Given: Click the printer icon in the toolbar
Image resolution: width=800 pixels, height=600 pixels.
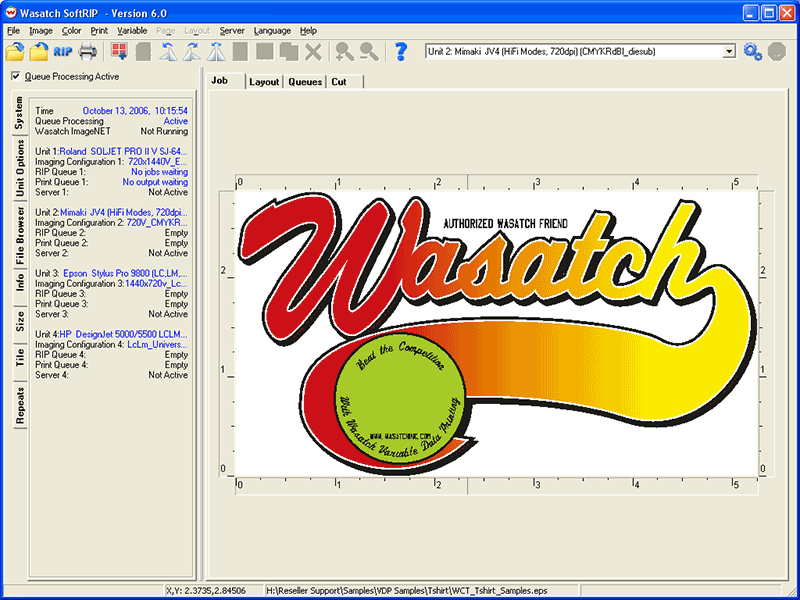Looking at the screenshot, I should 87,52.
